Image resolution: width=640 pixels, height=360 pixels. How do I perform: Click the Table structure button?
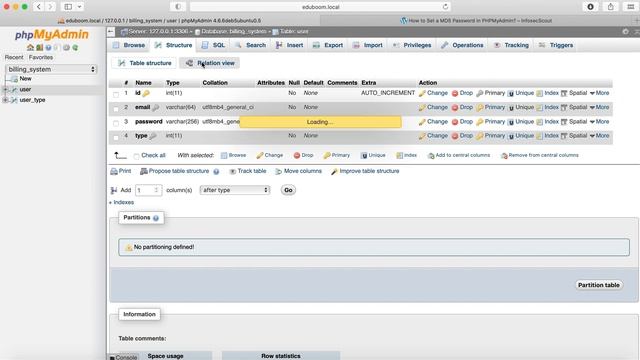pyautogui.click(x=144, y=63)
